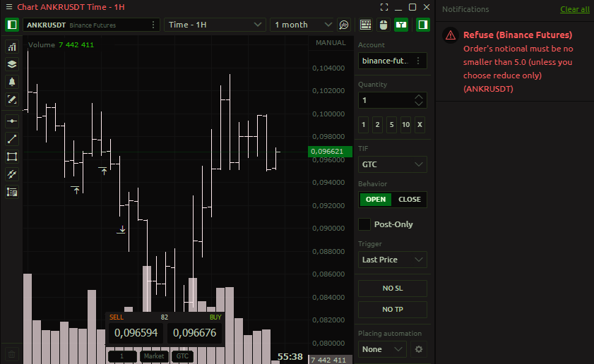Click the Clear all notifications link
594x364 pixels.
(574, 10)
